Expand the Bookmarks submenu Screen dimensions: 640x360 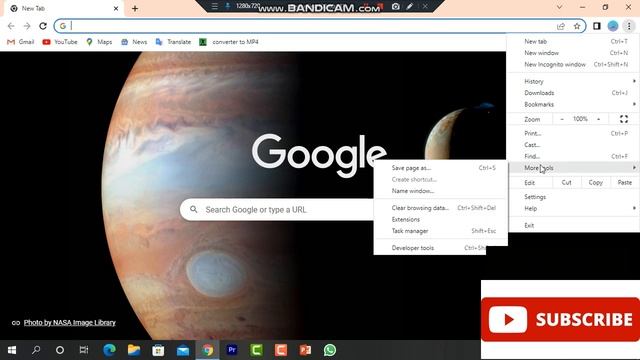[x=573, y=104]
